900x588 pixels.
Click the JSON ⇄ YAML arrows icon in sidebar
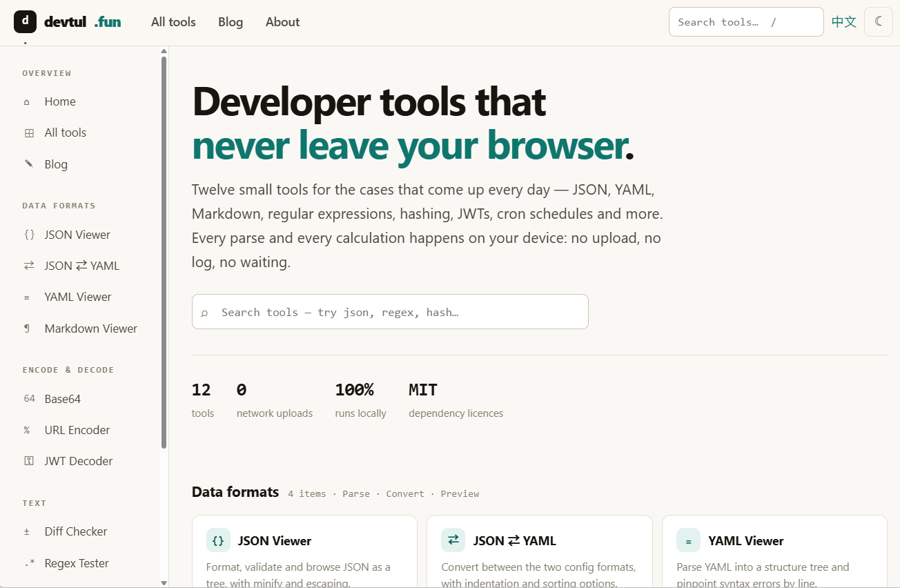click(x=29, y=266)
